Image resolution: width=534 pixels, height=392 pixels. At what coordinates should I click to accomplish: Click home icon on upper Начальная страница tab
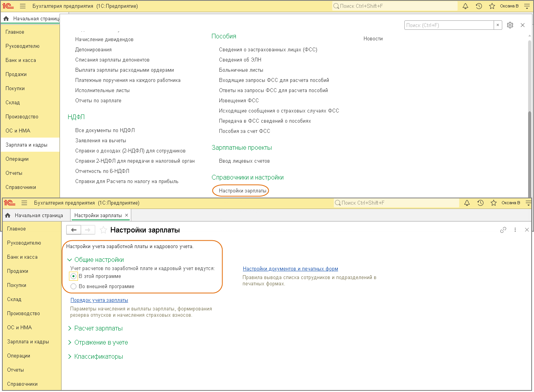[6, 19]
